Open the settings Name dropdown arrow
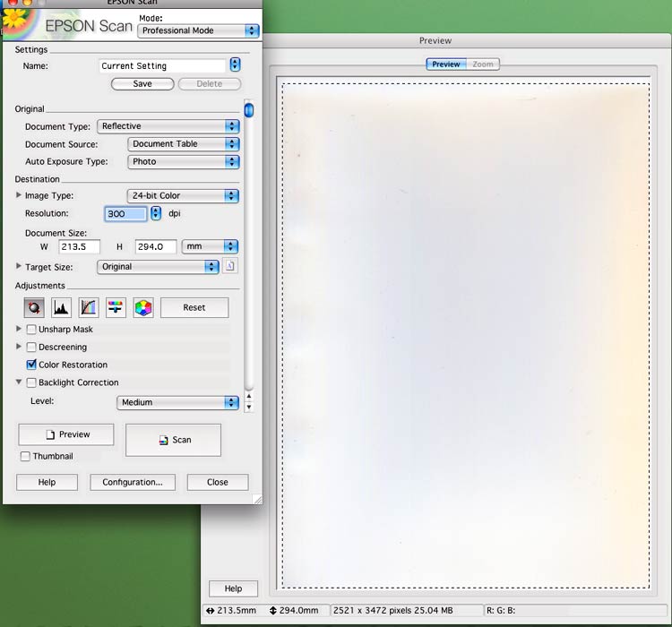This screenshot has width=672, height=627. click(235, 65)
